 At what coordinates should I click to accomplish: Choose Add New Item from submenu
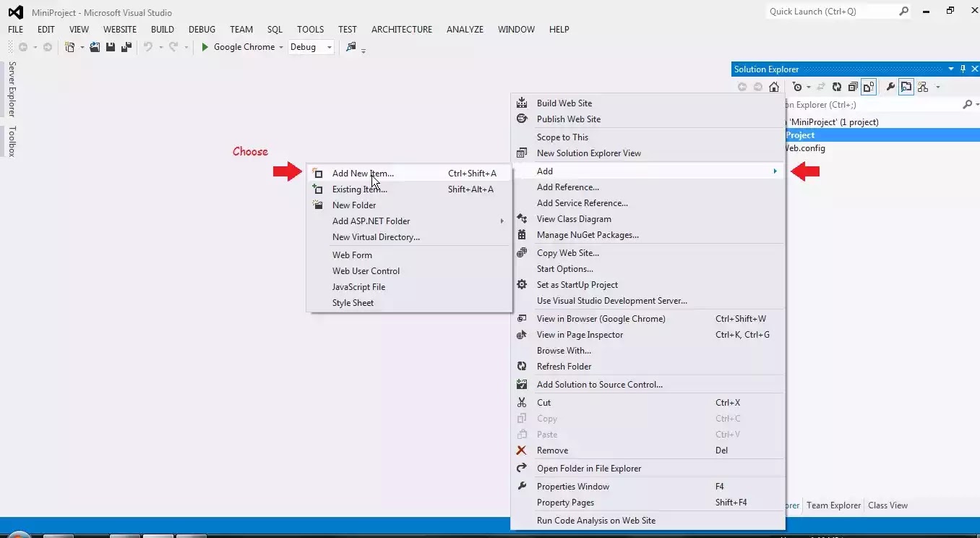pos(409,174)
